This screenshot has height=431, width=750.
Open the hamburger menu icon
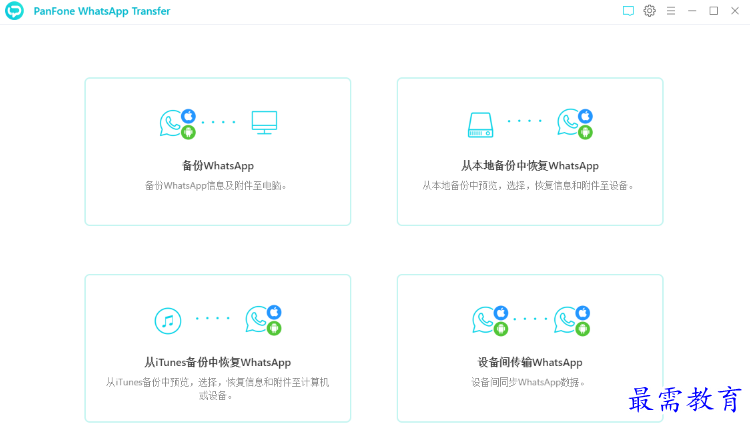671,11
